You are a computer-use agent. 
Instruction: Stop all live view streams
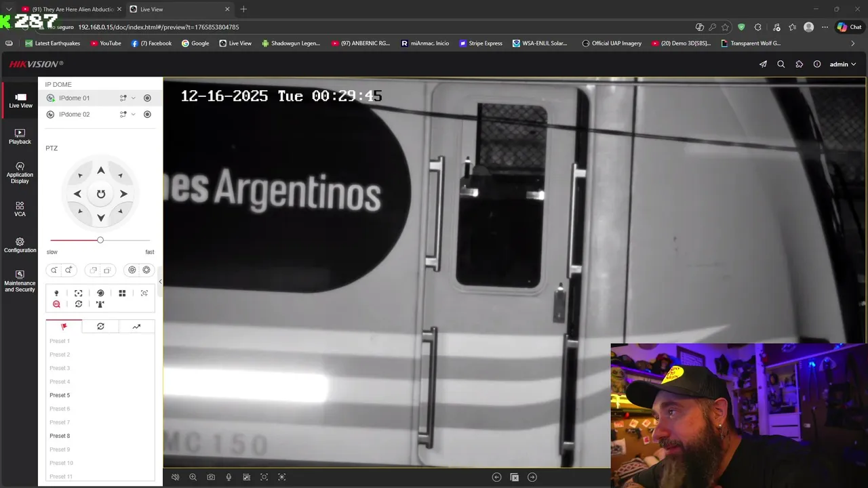(514, 477)
